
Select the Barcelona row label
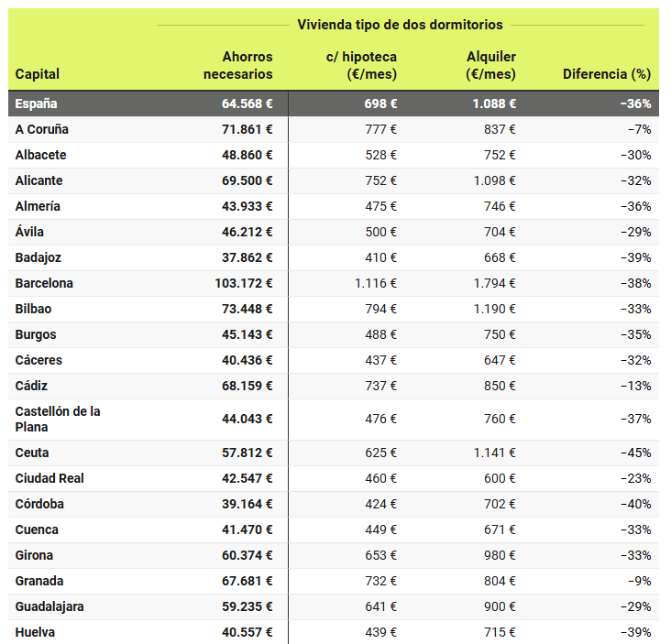pos(44,283)
